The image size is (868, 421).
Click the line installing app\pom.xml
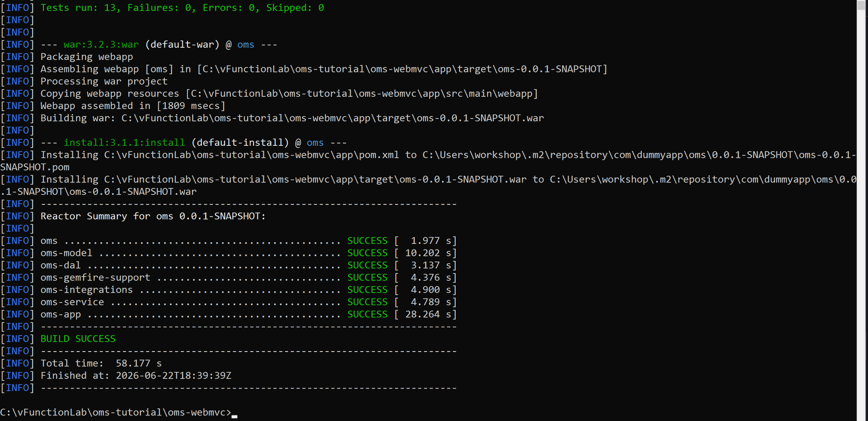[428, 161]
